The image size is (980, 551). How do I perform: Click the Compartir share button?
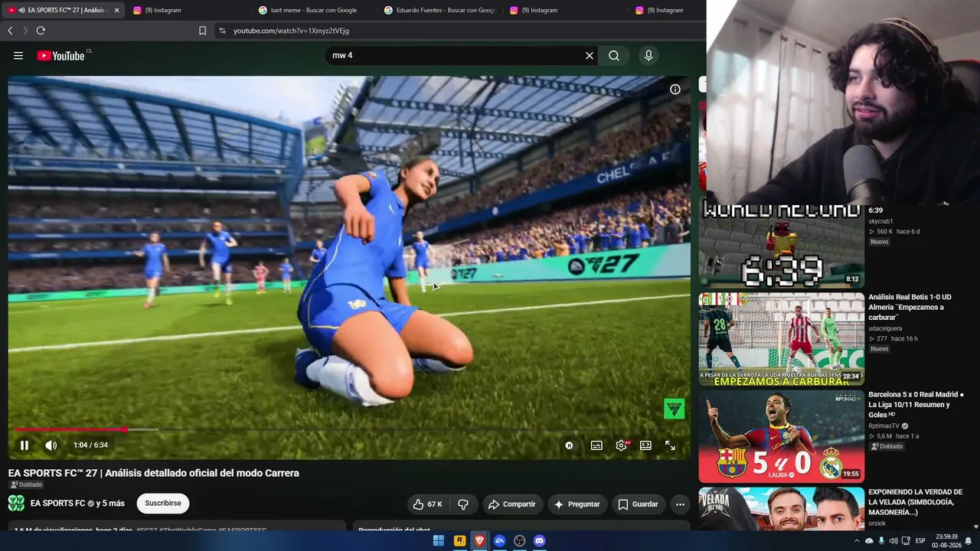(x=512, y=504)
